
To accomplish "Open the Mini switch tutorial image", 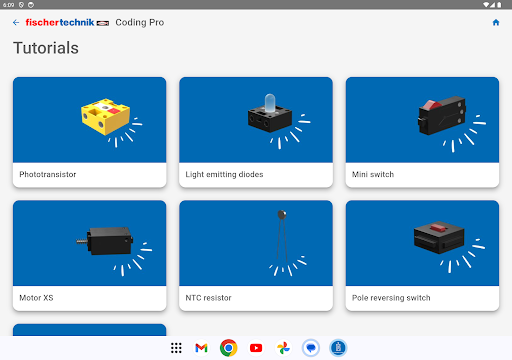I will point(422,120).
